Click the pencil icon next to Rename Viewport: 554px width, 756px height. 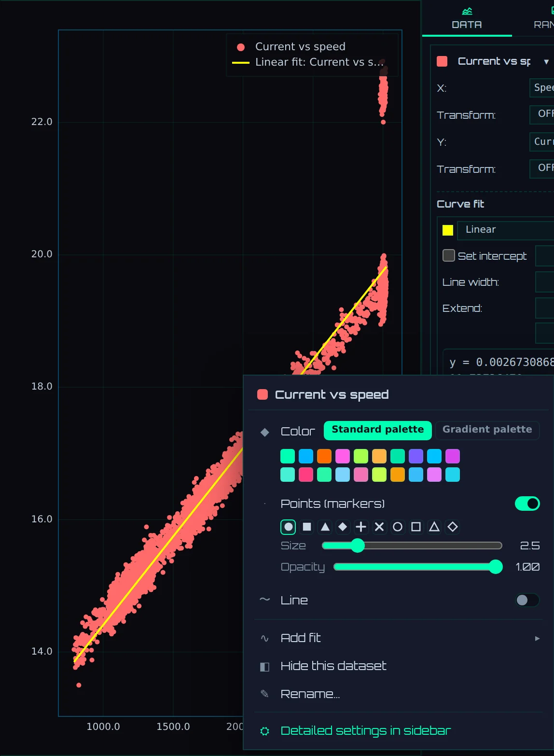pos(264,694)
